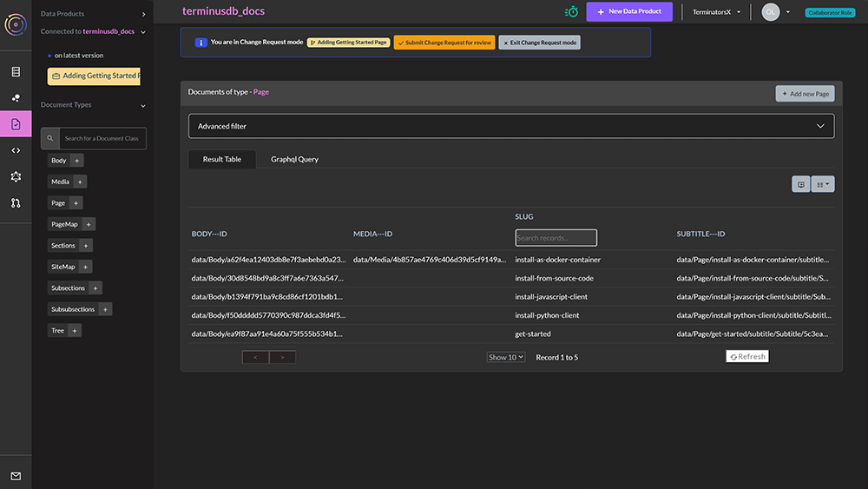Image resolution: width=868 pixels, height=489 pixels.
Task: Select the Adding Getting Started branch item
Action: (x=94, y=76)
